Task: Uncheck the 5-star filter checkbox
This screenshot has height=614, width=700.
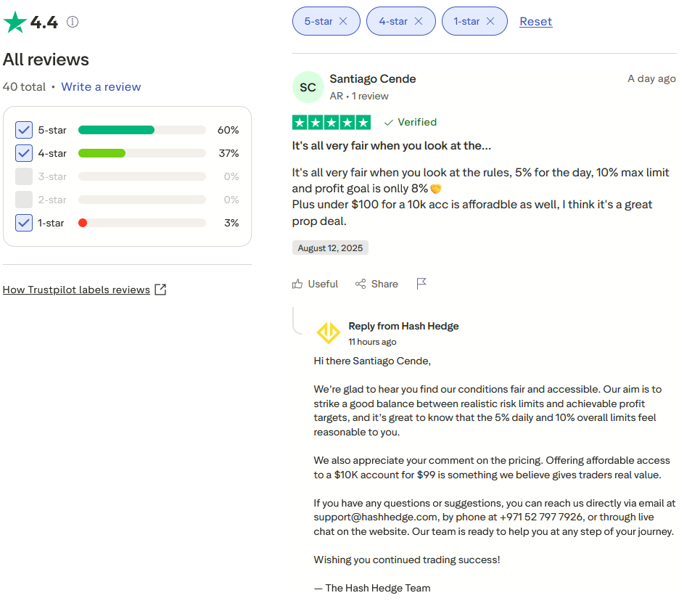Action: (24, 130)
